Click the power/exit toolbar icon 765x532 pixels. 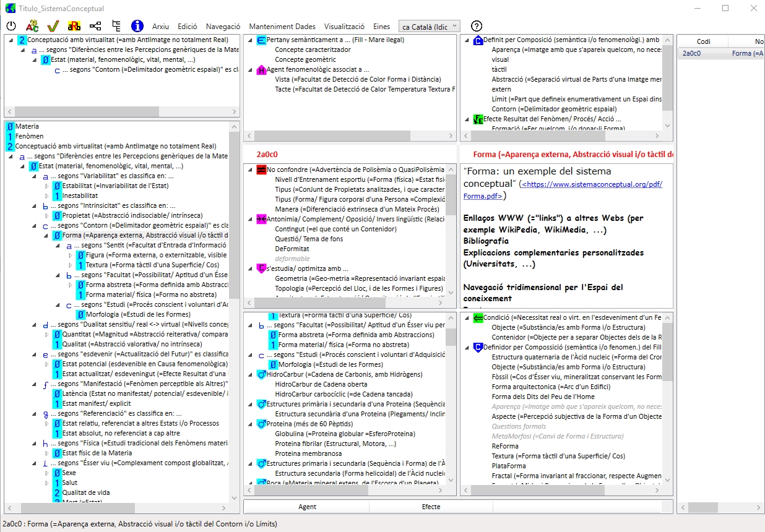(11, 26)
